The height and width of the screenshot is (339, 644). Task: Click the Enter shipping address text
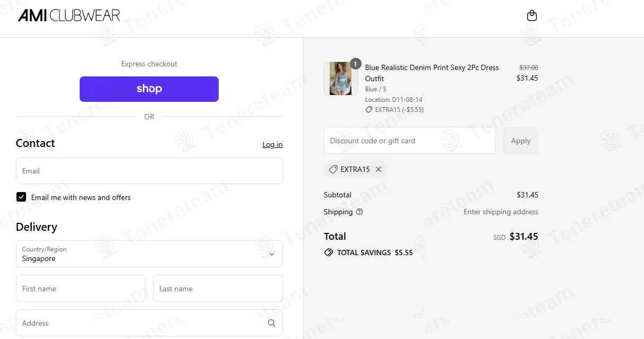click(501, 212)
